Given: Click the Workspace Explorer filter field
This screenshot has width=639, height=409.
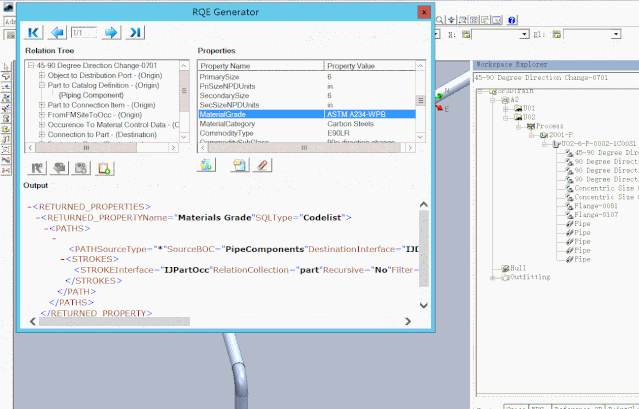Looking at the screenshot, I should (556, 77).
